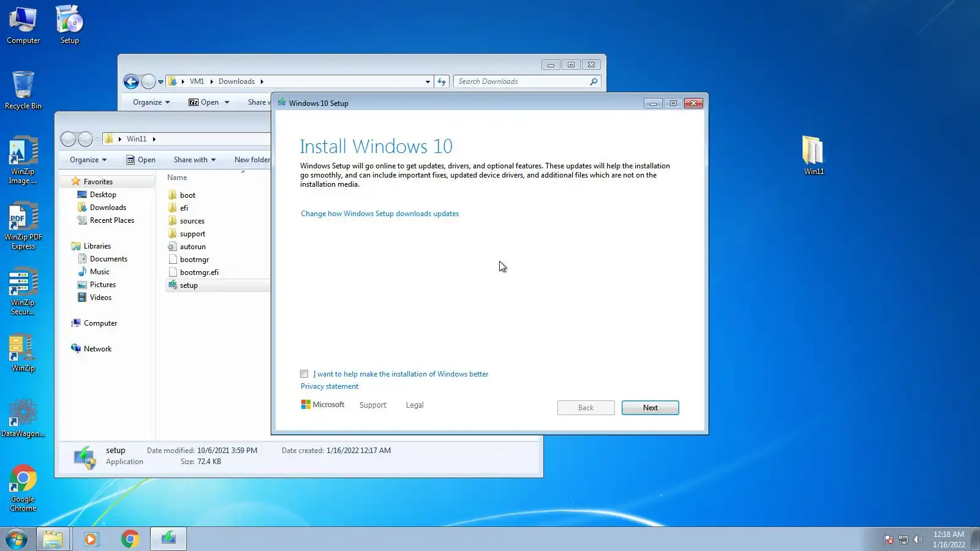Switch to the Windows Setup taskbar button
The image size is (980, 551).
[168, 539]
